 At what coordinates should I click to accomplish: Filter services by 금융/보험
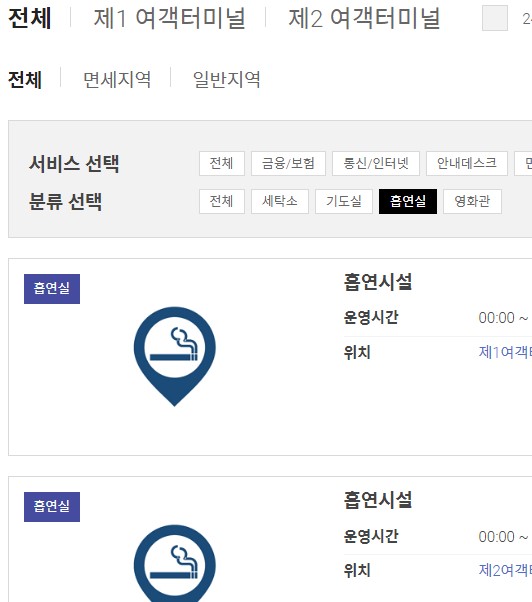coord(288,164)
